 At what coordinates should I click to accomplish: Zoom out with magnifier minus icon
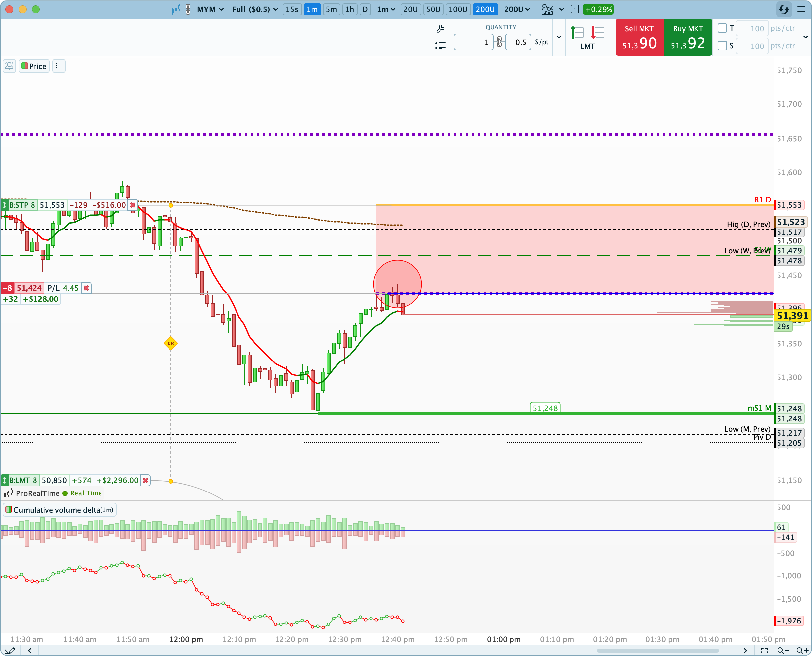(784, 650)
